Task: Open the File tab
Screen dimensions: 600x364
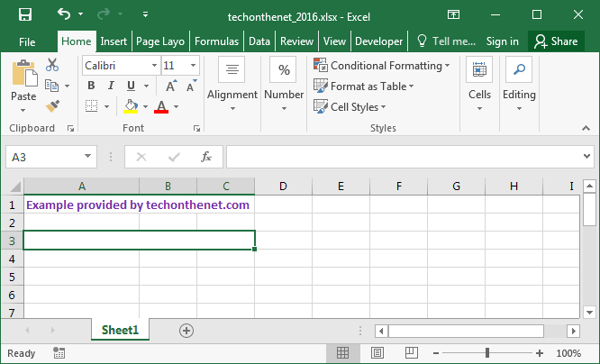Action: (x=27, y=41)
